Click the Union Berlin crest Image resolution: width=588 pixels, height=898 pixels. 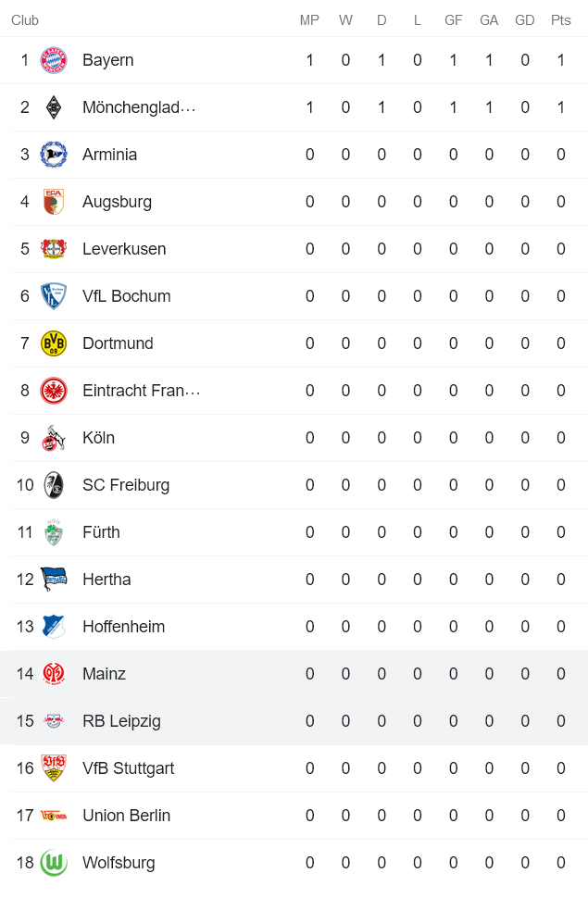tap(54, 815)
